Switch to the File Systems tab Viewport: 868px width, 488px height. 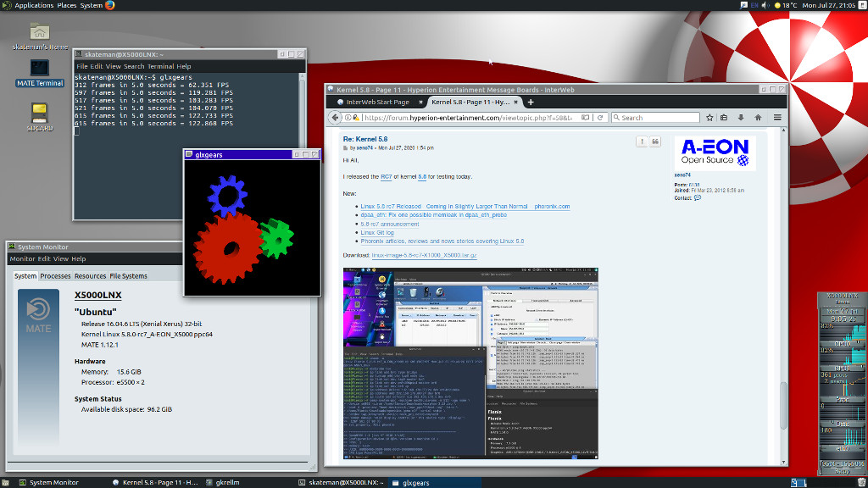point(129,276)
